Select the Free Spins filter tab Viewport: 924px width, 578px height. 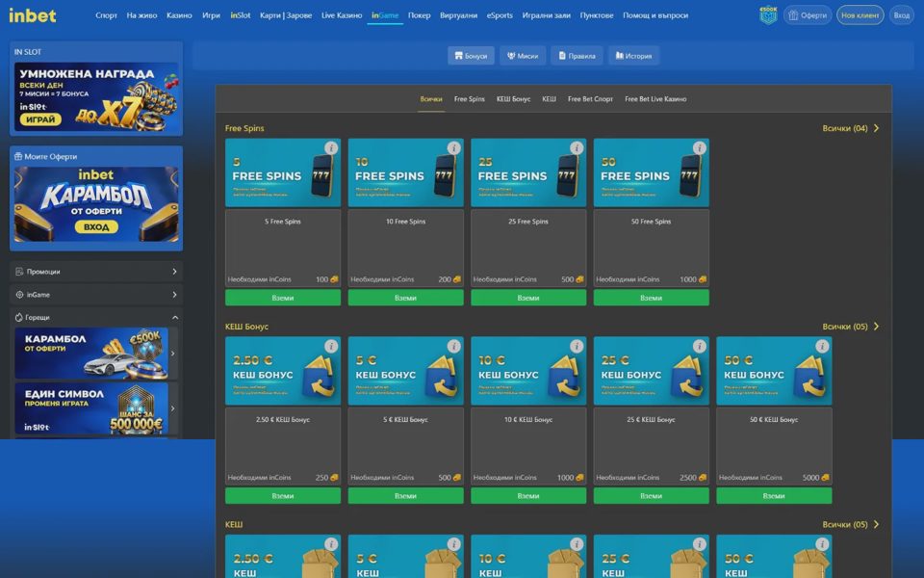469,99
